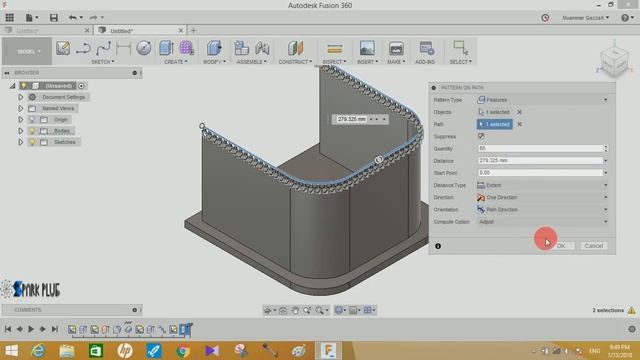Image resolution: width=640 pixels, height=360 pixels.
Task: Click the Redo arrow
Action: click(x=93, y=18)
